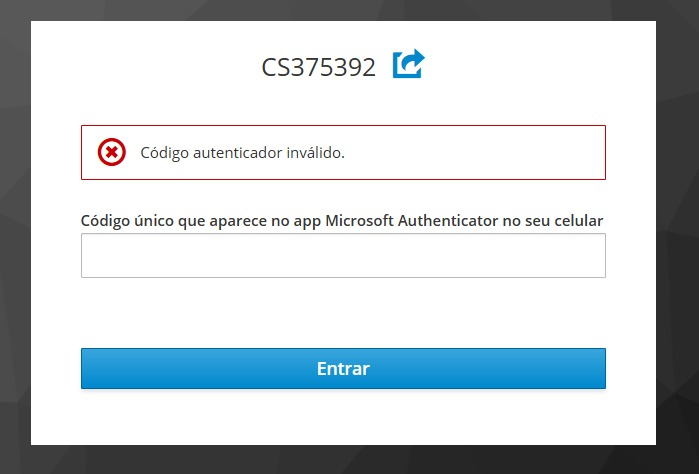Focus the Microsoft Authenticator code field

[343, 256]
